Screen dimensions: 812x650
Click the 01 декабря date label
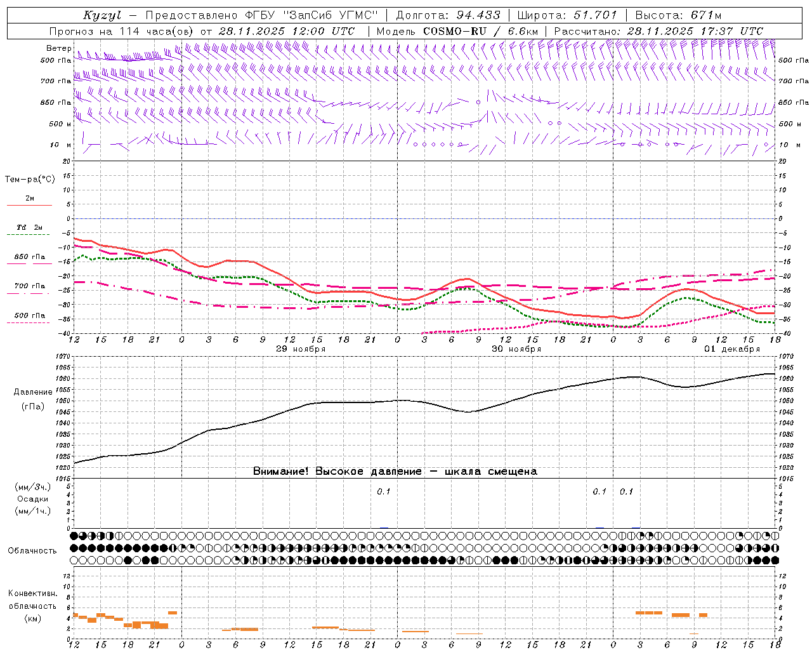pos(732,349)
